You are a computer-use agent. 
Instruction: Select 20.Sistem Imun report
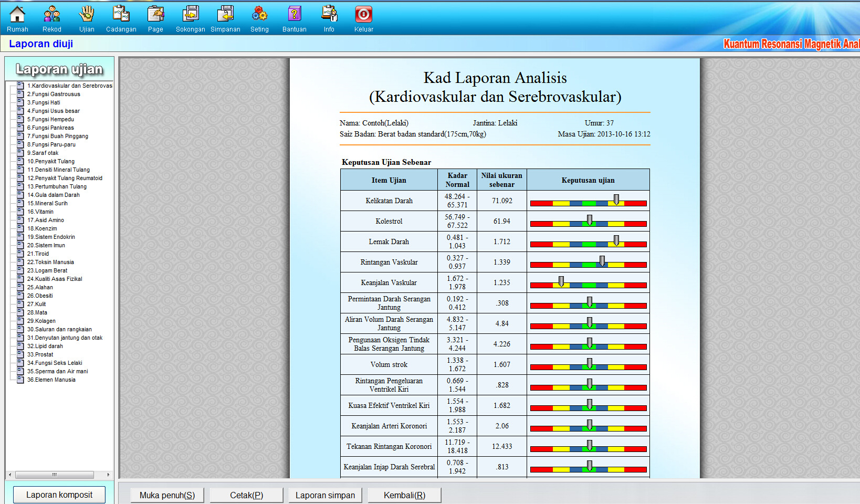[46, 245]
